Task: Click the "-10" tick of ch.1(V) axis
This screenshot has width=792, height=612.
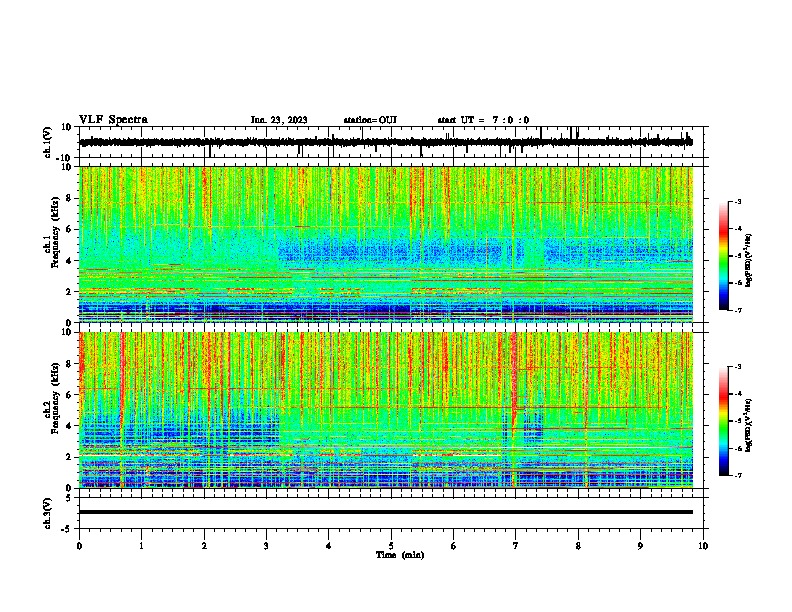Action: click(65, 158)
